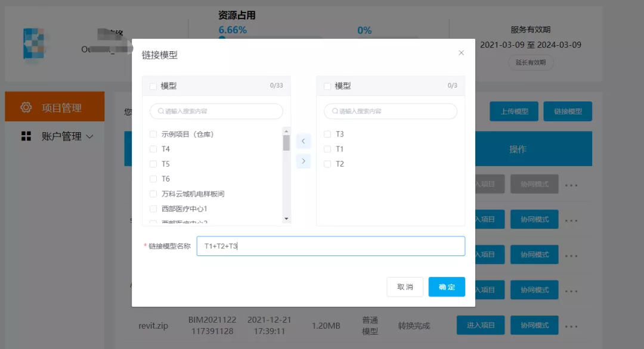
Task: Focus the right panel search input
Action: (391, 111)
